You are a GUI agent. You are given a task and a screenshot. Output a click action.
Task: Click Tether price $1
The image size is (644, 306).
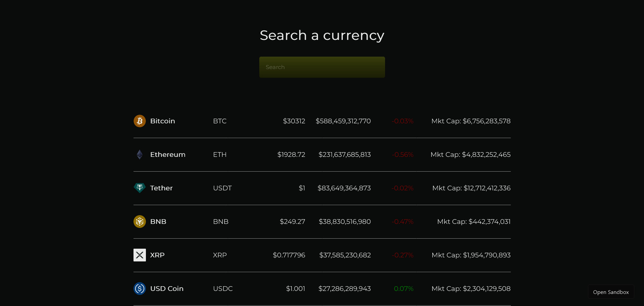click(302, 188)
